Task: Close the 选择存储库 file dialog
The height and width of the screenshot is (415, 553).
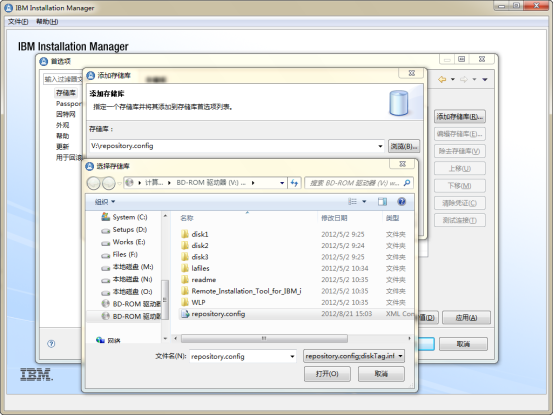Action: (x=402, y=164)
